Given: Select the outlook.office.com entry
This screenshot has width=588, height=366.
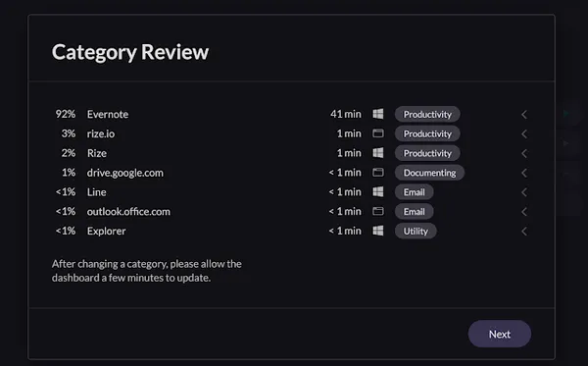Looking at the screenshot, I should pos(128,212).
